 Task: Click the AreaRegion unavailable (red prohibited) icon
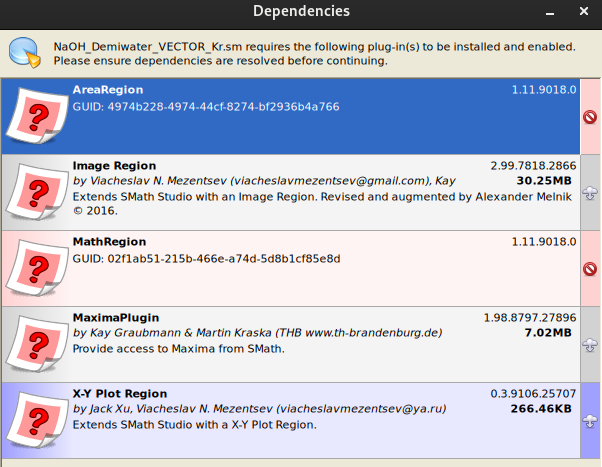(590, 117)
